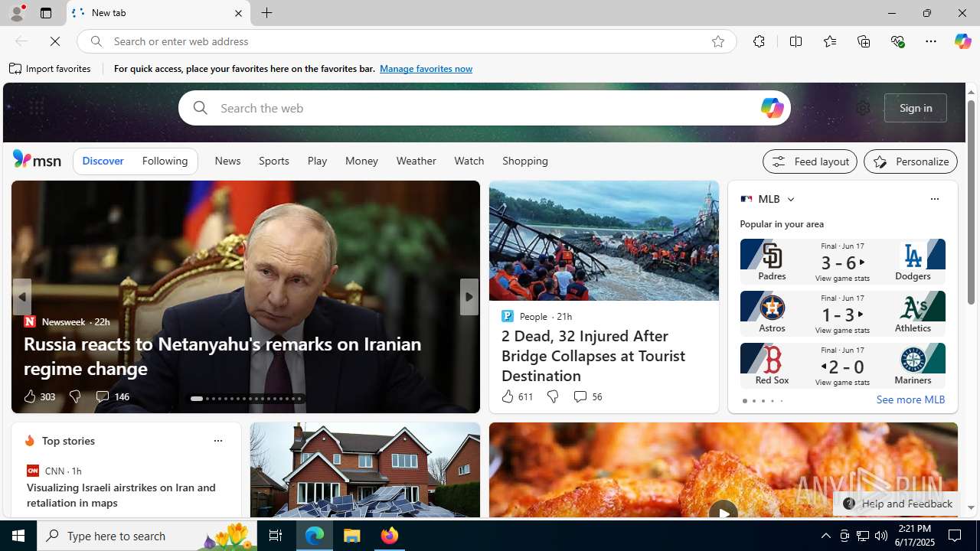The image size is (980, 551).
Task: Open Top stories heading
Action: point(68,441)
